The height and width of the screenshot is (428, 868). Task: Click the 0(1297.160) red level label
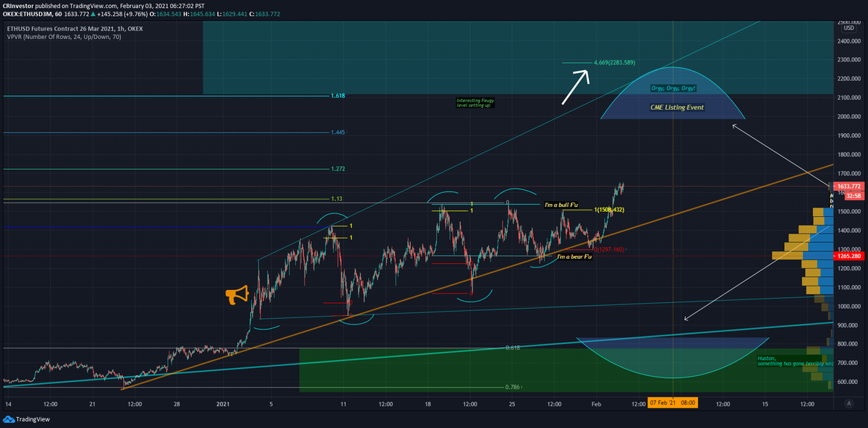point(608,249)
